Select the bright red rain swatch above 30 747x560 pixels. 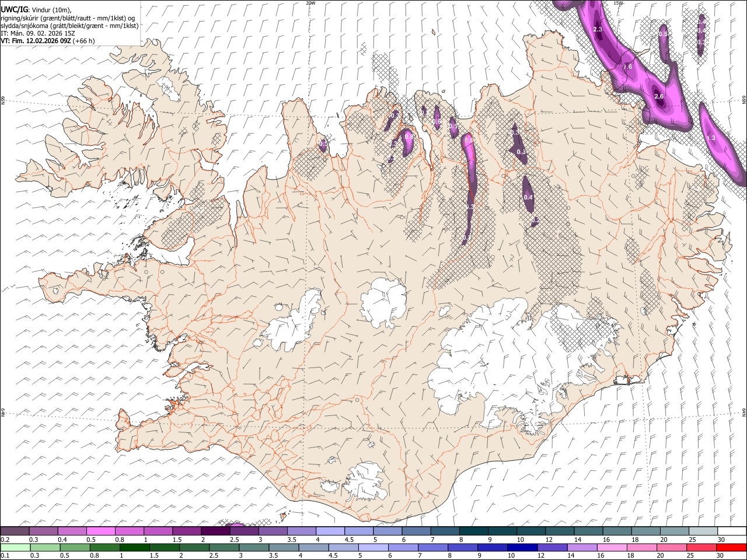pyautogui.click(x=731, y=547)
